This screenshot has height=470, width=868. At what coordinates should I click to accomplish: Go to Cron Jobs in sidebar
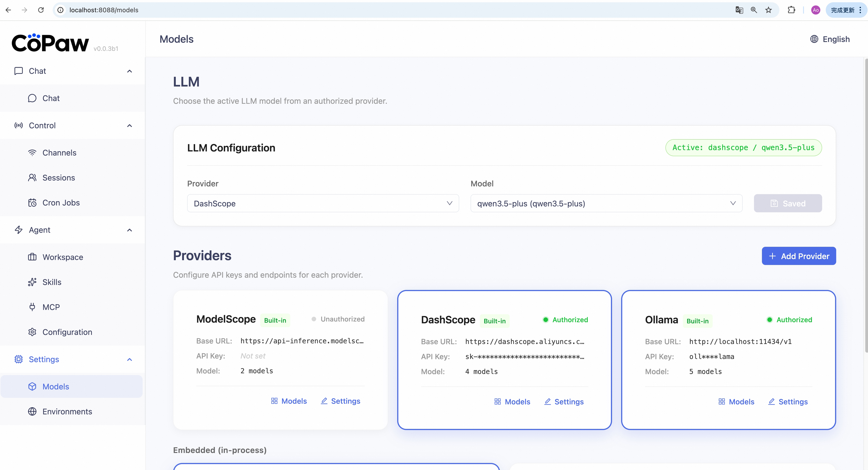pos(61,203)
